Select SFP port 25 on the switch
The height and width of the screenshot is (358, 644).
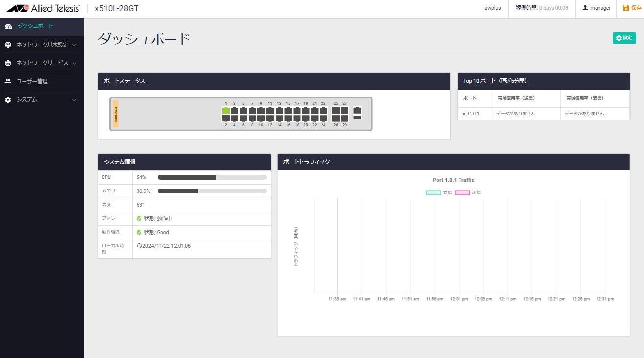click(x=336, y=111)
